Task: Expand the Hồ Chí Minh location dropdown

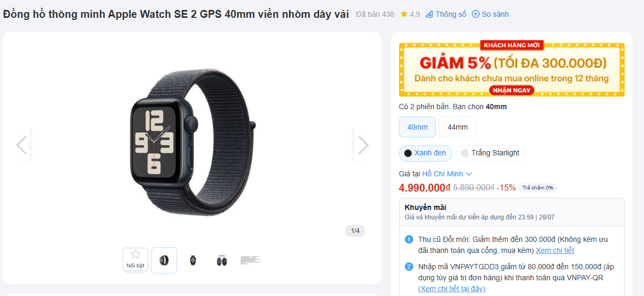Action: point(447,174)
